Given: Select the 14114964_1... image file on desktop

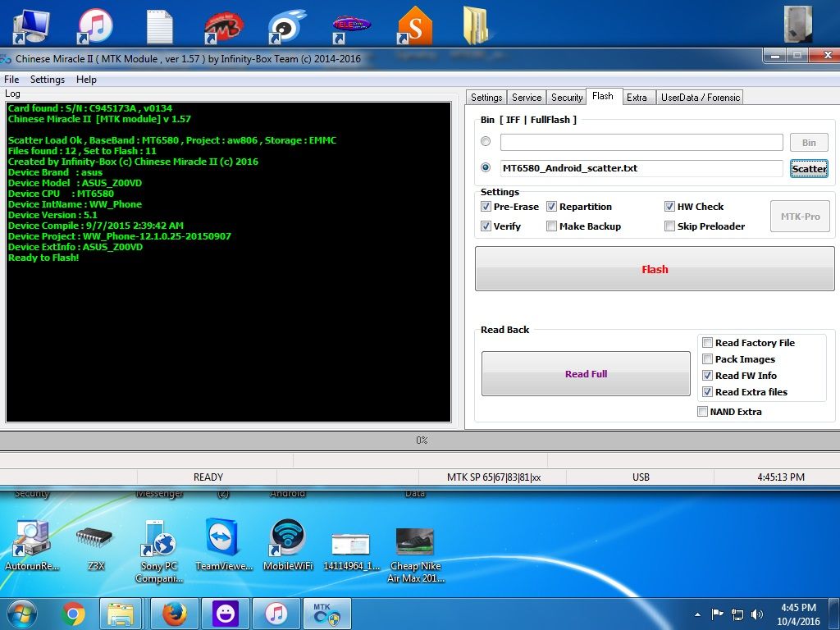Looking at the screenshot, I should [x=351, y=550].
